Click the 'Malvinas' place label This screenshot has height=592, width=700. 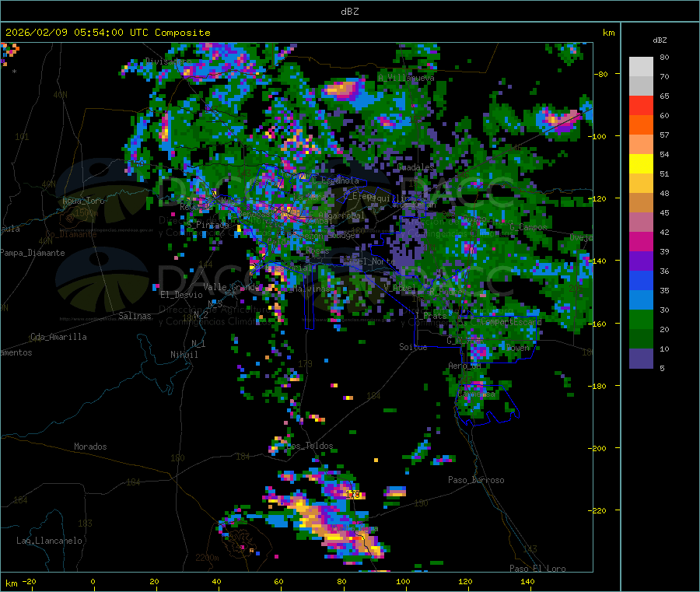point(311,289)
